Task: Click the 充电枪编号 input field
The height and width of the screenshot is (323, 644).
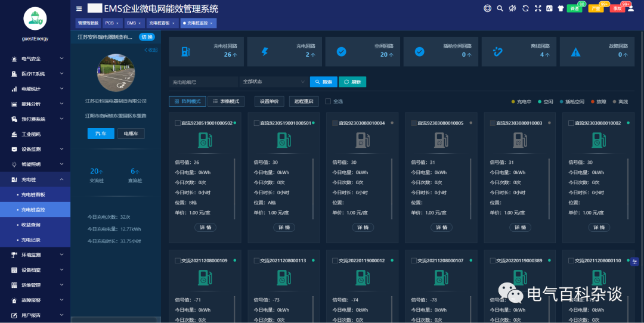Action: [x=203, y=82]
